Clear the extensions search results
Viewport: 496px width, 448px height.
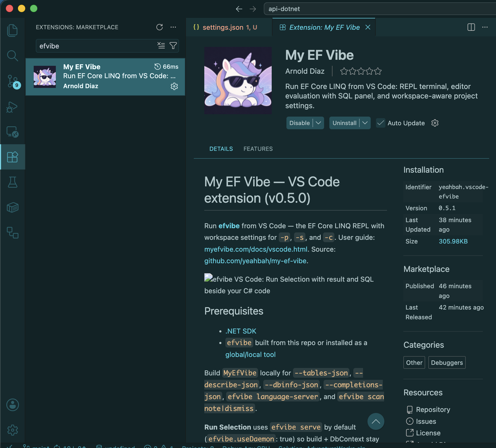pyautogui.click(x=161, y=46)
